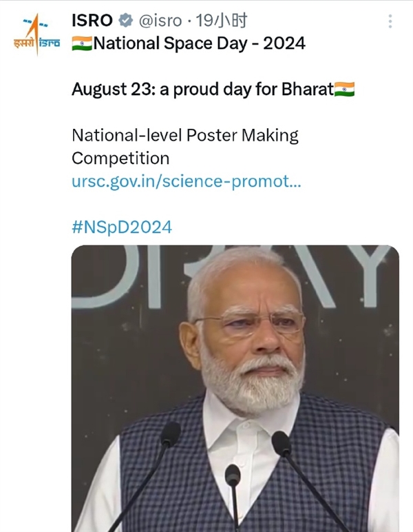Screen dimensions: 413x532
Task: Click the August 23 proud day line
Action: point(201,90)
